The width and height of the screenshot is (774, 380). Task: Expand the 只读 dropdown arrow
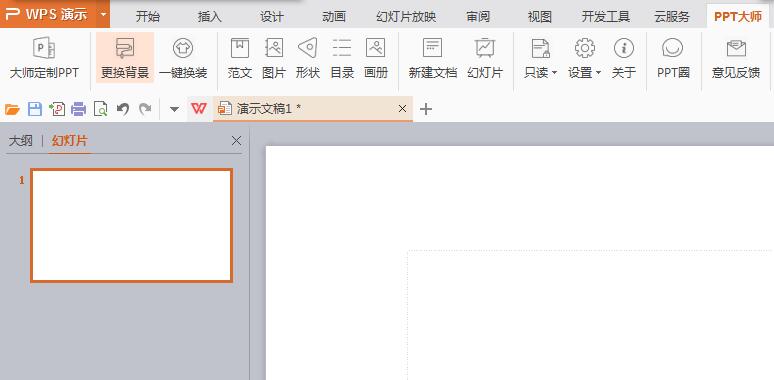[554, 73]
